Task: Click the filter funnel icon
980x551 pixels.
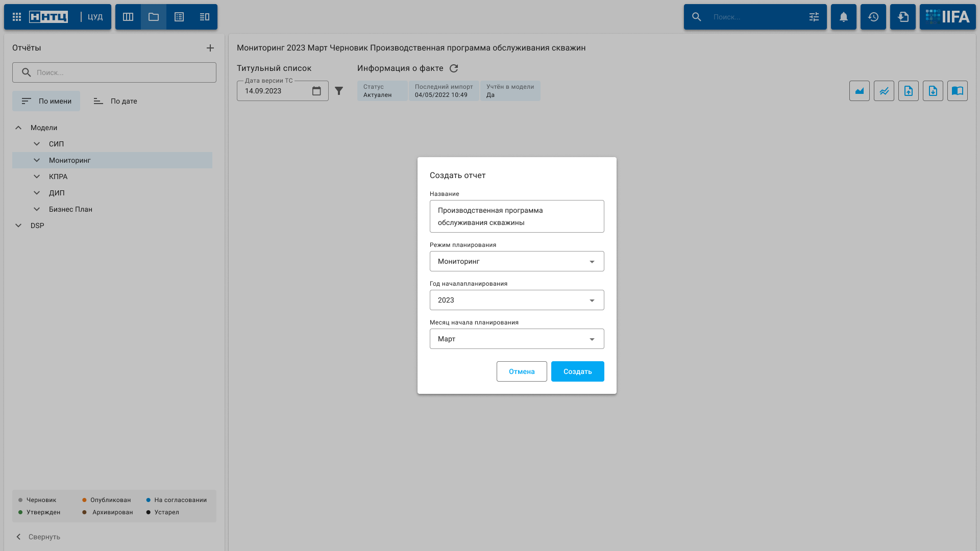Action: pyautogui.click(x=339, y=91)
